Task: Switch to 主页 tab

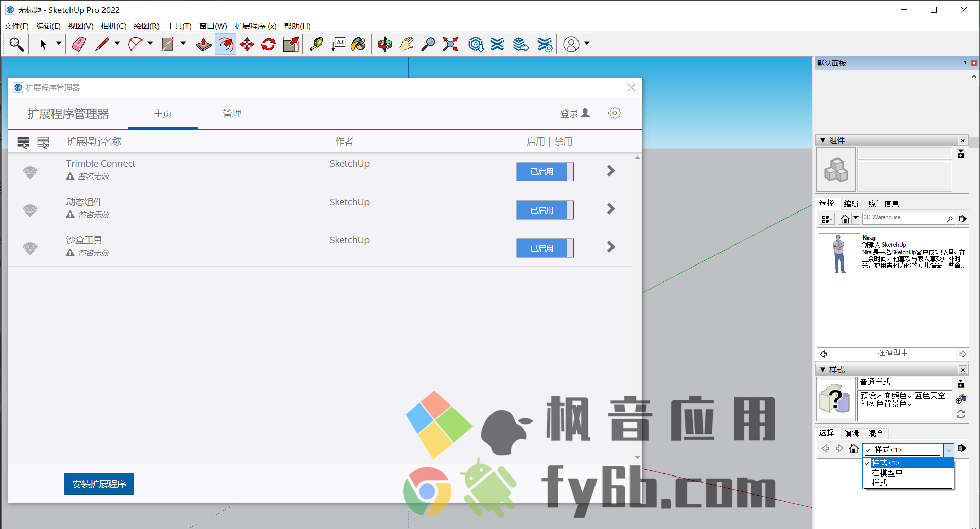Action: pos(163,114)
